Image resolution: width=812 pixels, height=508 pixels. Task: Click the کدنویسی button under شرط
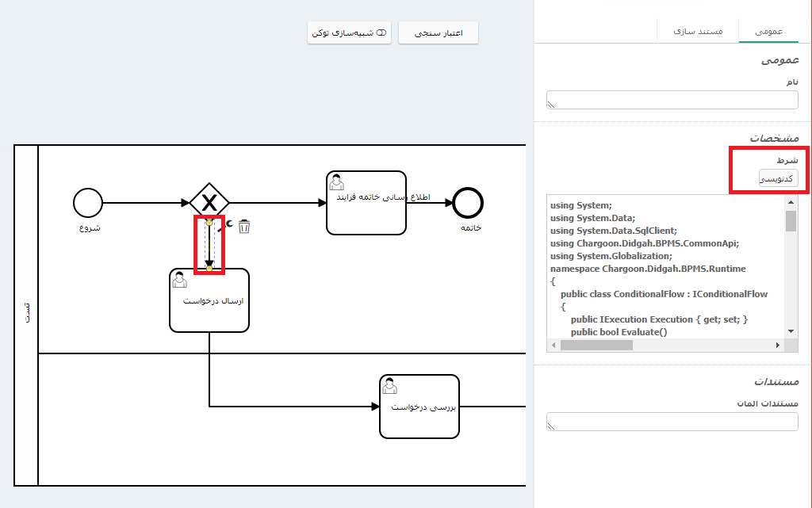point(778,180)
